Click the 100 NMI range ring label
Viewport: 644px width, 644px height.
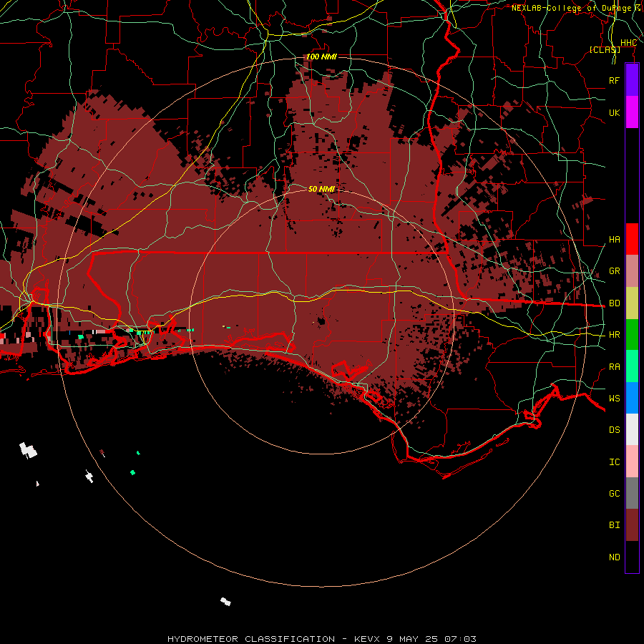321,57
